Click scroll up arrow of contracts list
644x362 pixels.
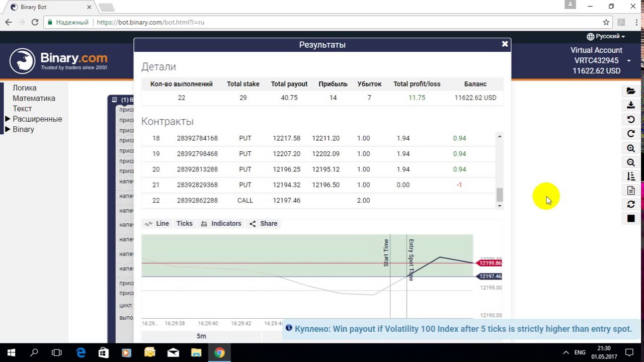coord(500,137)
